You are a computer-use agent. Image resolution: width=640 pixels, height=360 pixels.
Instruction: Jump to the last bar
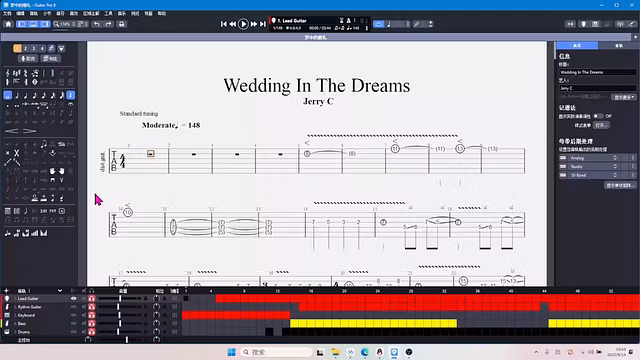click(x=263, y=24)
